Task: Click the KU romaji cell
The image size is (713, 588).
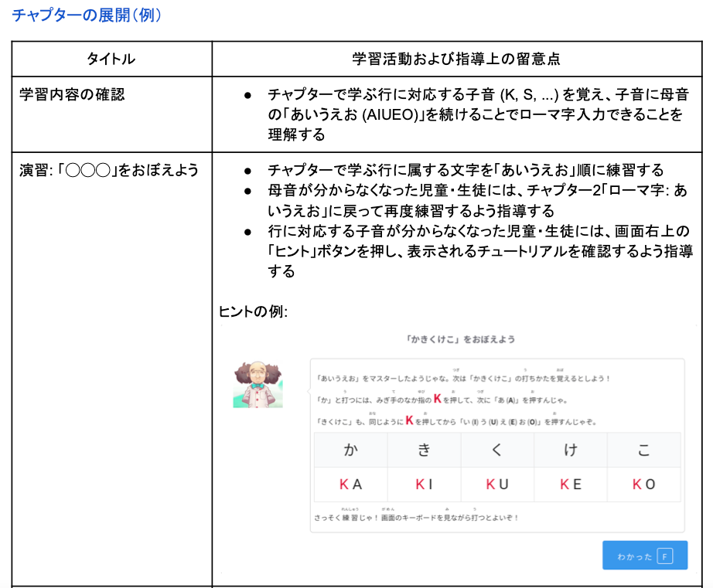Action: click(497, 484)
